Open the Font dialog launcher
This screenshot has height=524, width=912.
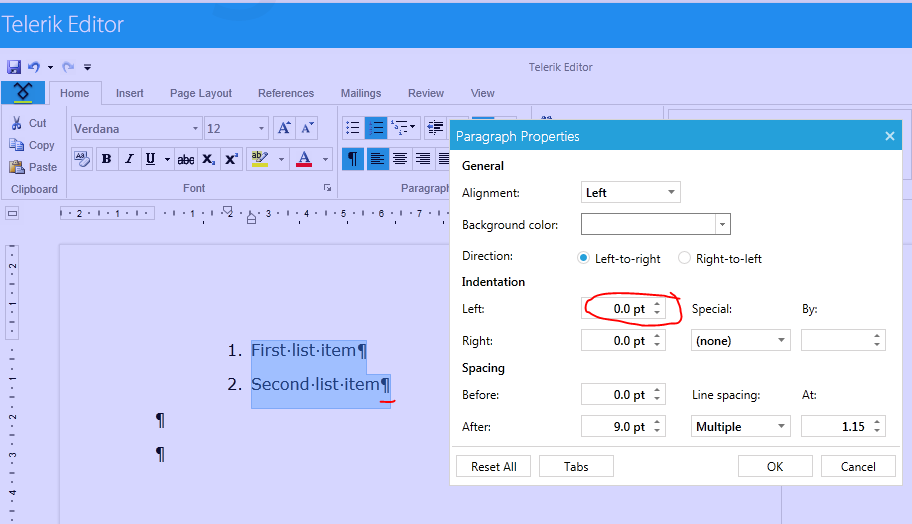[x=327, y=188]
